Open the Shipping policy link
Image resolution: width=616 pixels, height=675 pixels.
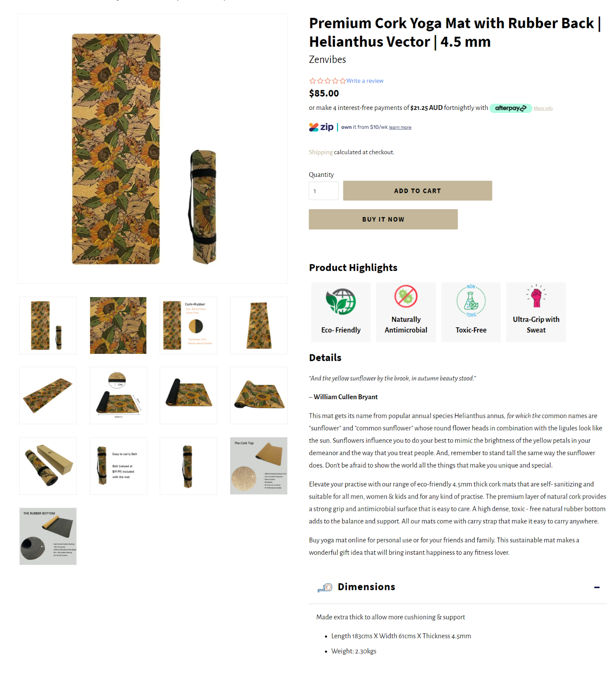click(x=321, y=152)
